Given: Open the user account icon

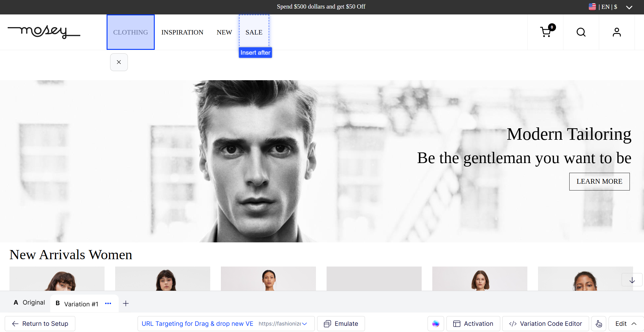Looking at the screenshot, I should click(617, 32).
